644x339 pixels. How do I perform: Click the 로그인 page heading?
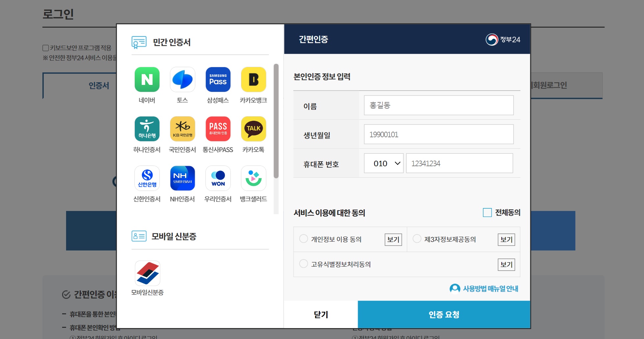(58, 14)
